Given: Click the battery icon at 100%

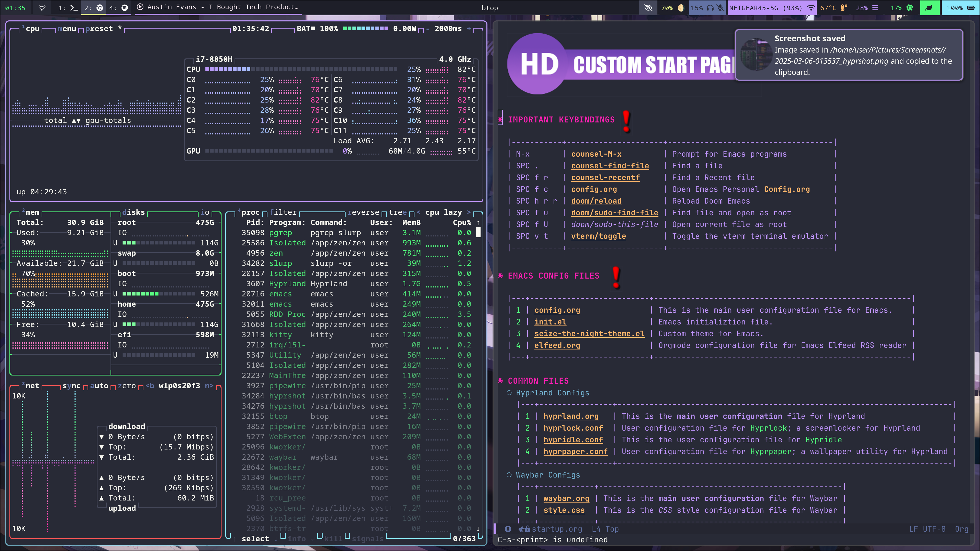Looking at the screenshot, I should [x=971, y=8].
